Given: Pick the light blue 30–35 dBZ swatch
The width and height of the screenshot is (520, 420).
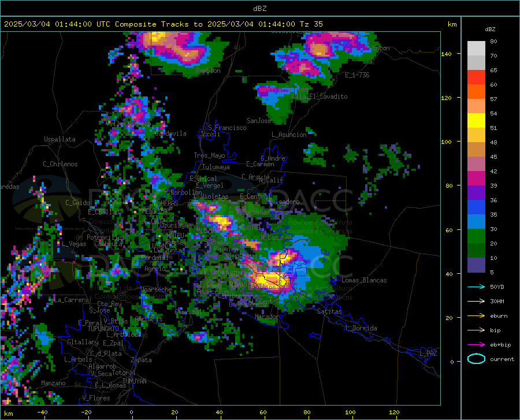Looking at the screenshot, I should 476,222.
